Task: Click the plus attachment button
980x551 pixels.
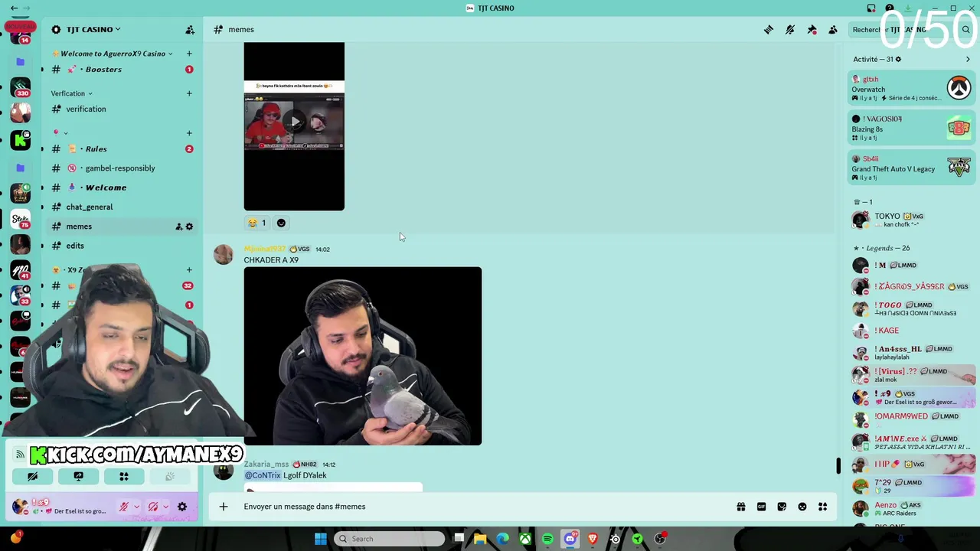Action: [x=224, y=507]
